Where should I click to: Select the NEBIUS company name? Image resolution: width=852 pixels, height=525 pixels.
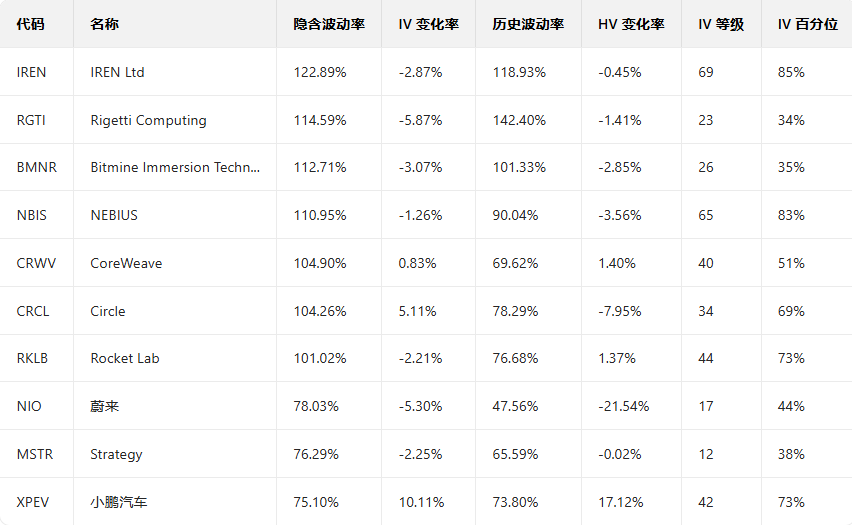pos(114,215)
